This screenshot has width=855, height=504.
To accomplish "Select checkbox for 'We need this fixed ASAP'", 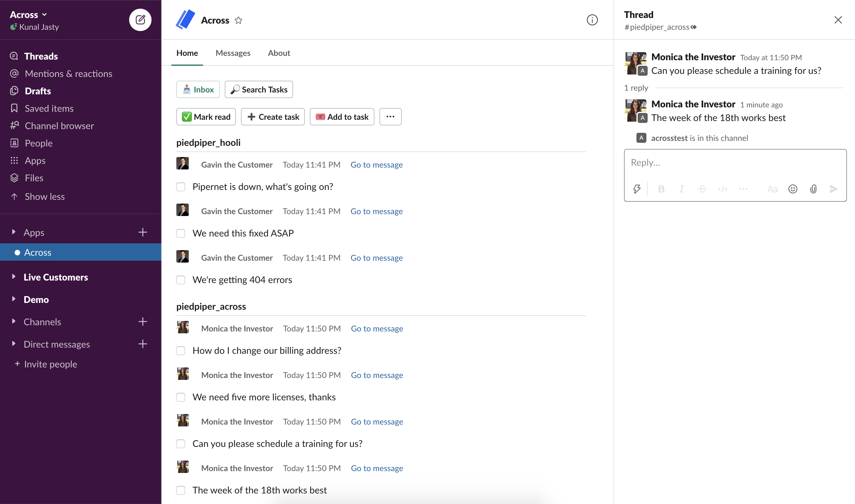I will coord(181,233).
